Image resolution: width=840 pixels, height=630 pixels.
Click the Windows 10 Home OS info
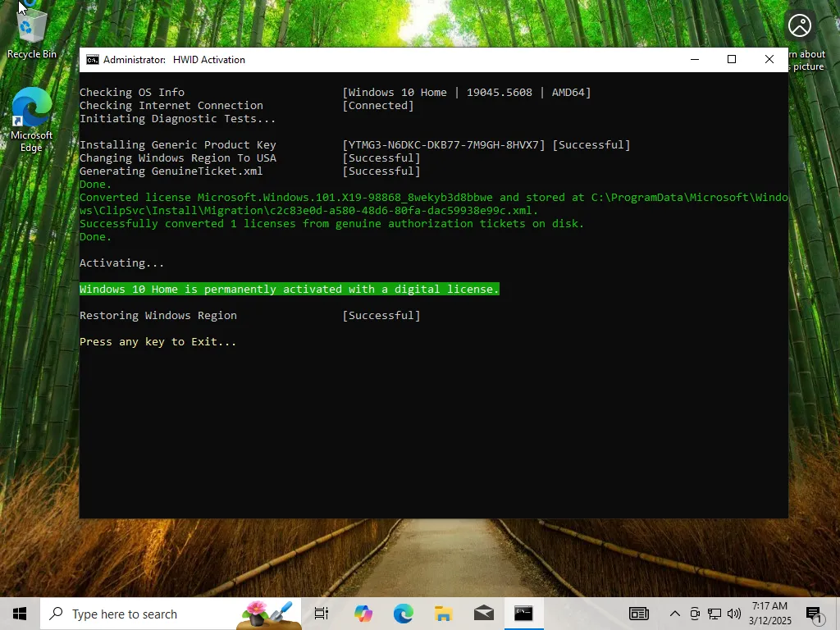[467, 92]
